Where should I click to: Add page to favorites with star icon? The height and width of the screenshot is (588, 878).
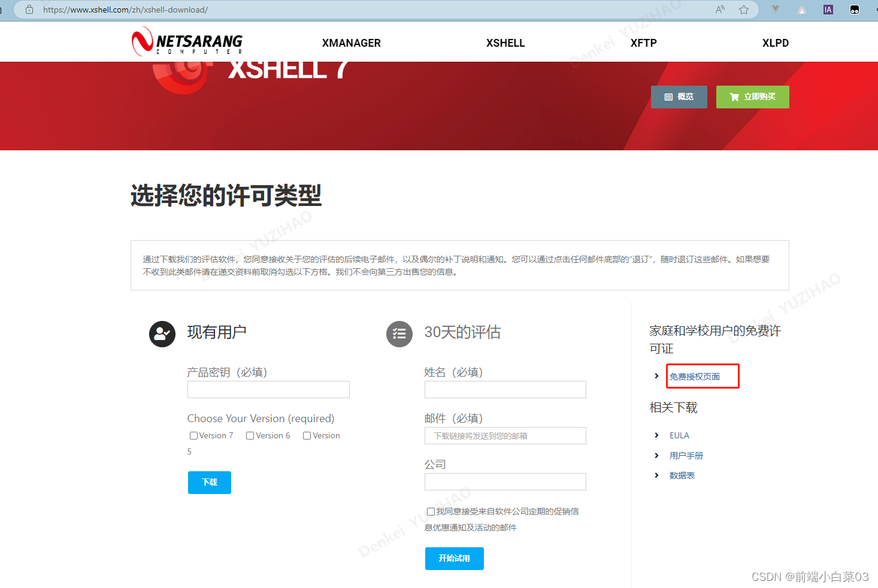(744, 10)
